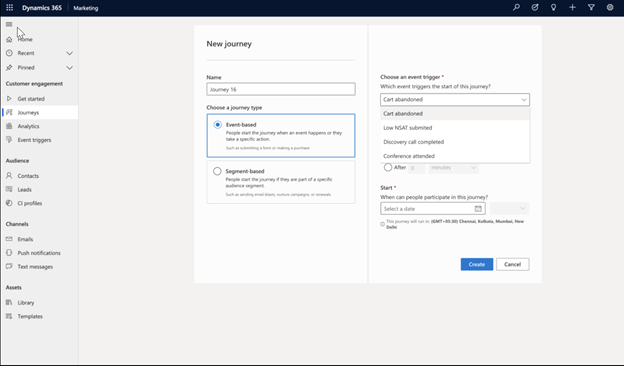This screenshot has height=366, width=624.
Task: Collapse the sidebar with hamburger icon
Action: tap(9, 24)
